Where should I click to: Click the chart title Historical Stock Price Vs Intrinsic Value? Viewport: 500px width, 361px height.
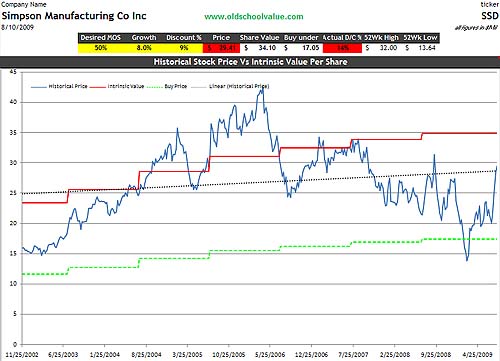(x=250, y=62)
